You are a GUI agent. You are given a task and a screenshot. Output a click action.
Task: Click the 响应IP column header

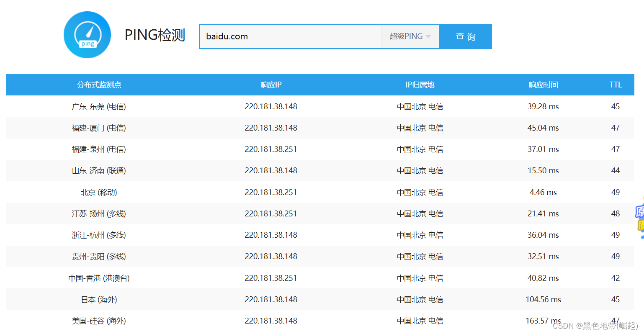click(x=271, y=85)
